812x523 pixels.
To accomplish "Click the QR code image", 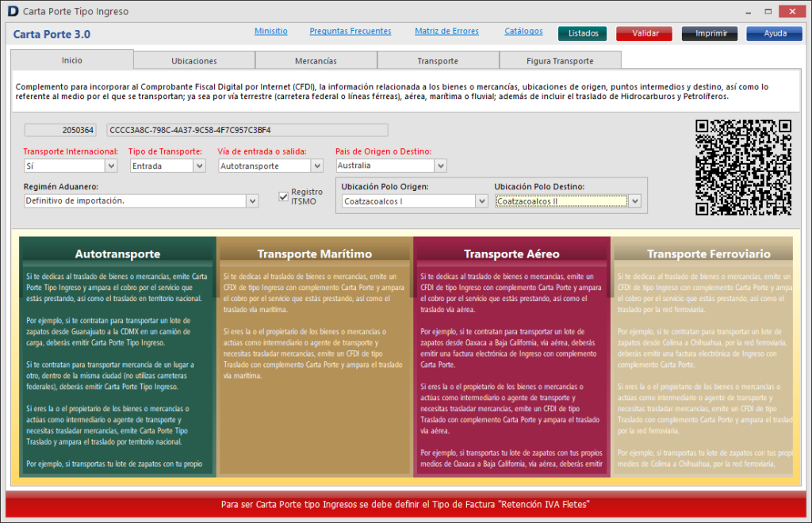I will click(x=743, y=167).
